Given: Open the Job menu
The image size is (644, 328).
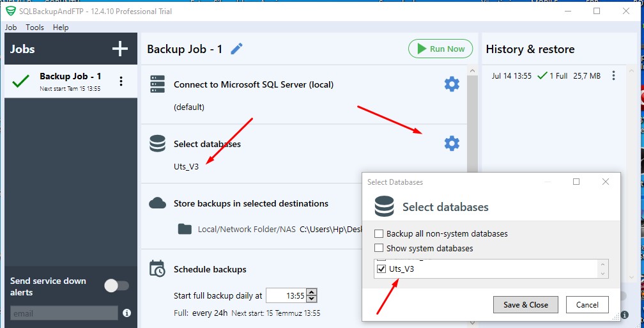Looking at the screenshot, I should 11,27.
